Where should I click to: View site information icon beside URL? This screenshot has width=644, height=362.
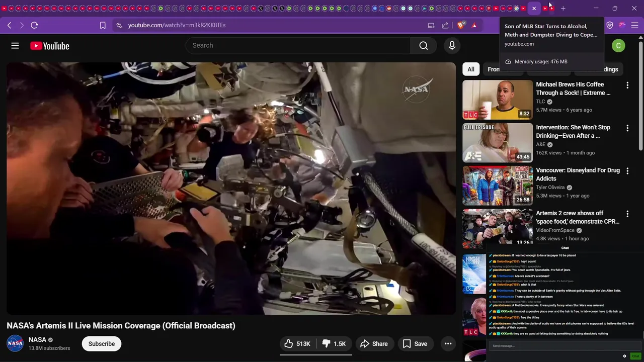point(119,25)
